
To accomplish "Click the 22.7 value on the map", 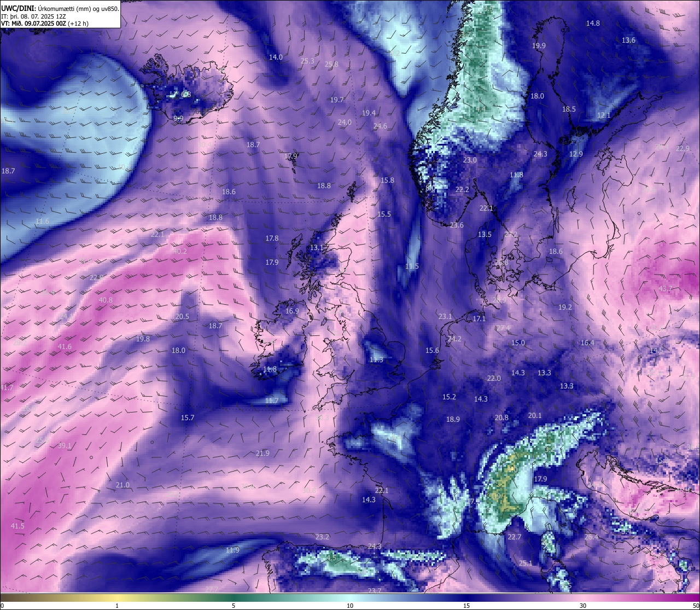I will pyautogui.click(x=514, y=537).
